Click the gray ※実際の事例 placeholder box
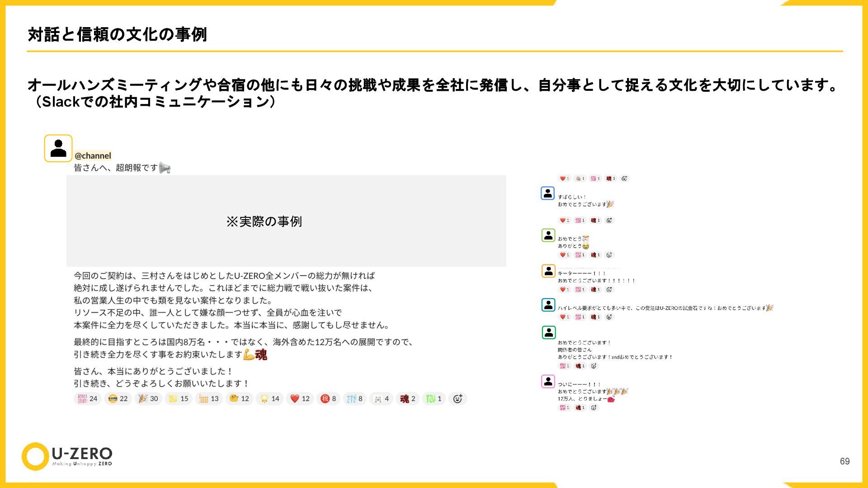Viewport: 868px width, 488px height. click(x=286, y=221)
